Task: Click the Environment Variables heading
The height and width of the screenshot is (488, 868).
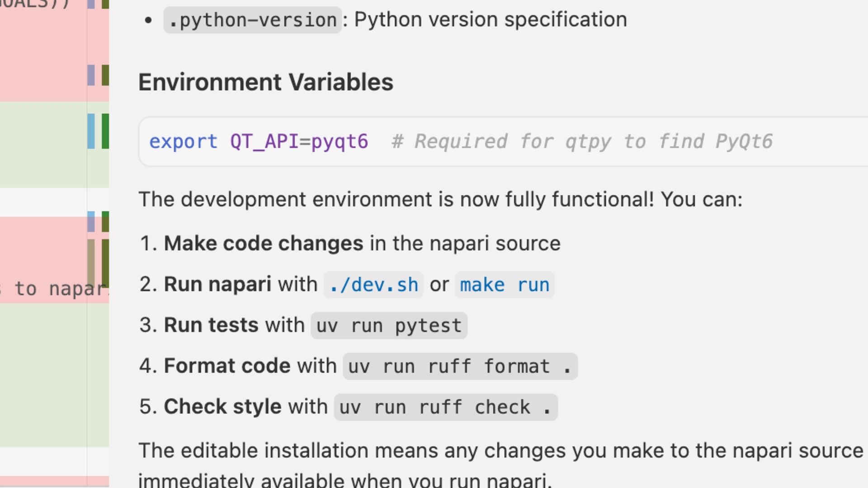Action: [266, 82]
